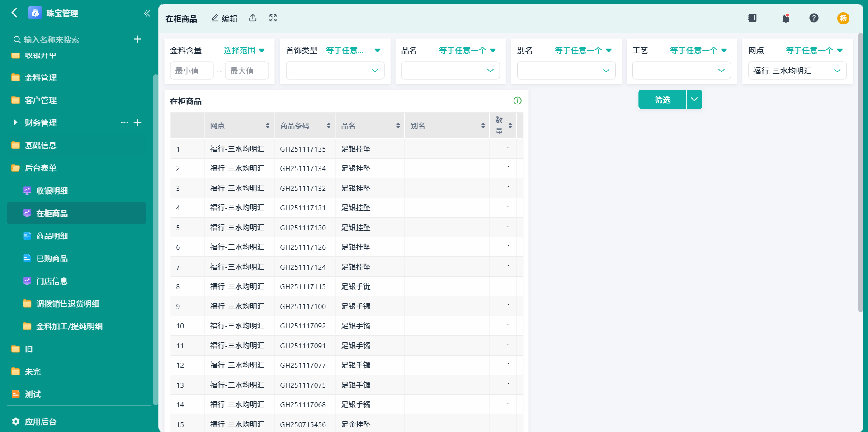Click the share/export icon in header
The height and width of the screenshot is (432, 868).
pyautogui.click(x=253, y=18)
